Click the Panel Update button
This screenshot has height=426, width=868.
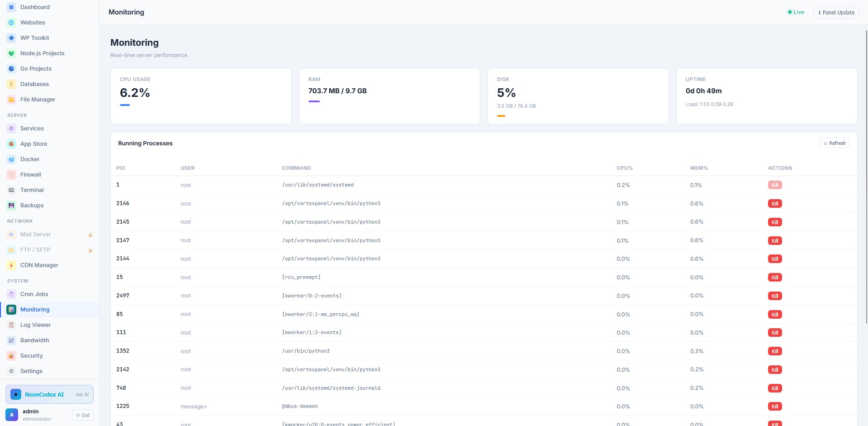[x=836, y=12]
